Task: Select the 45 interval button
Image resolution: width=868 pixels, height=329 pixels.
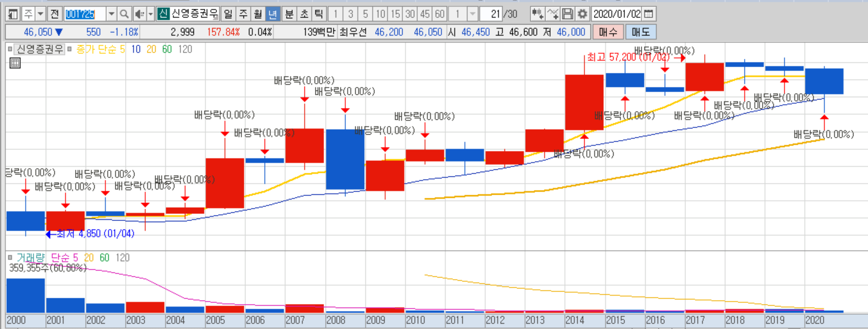Action: (425, 14)
